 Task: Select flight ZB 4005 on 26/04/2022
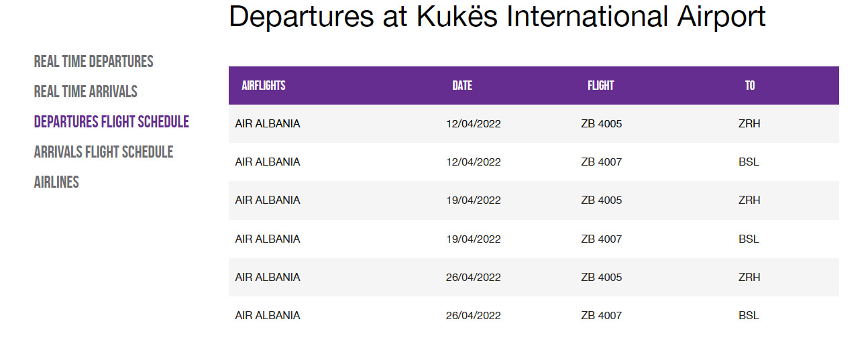(534, 278)
